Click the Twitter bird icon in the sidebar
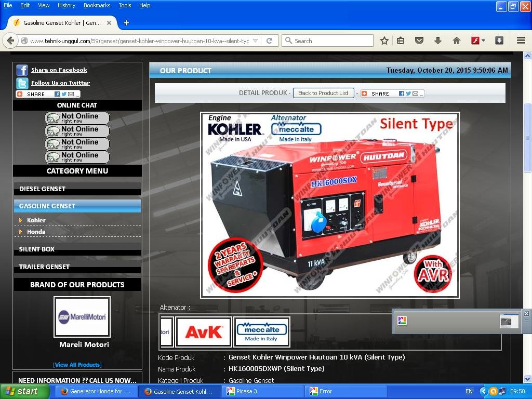The image size is (532, 399). pyautogui.click(x=22, y=83)
